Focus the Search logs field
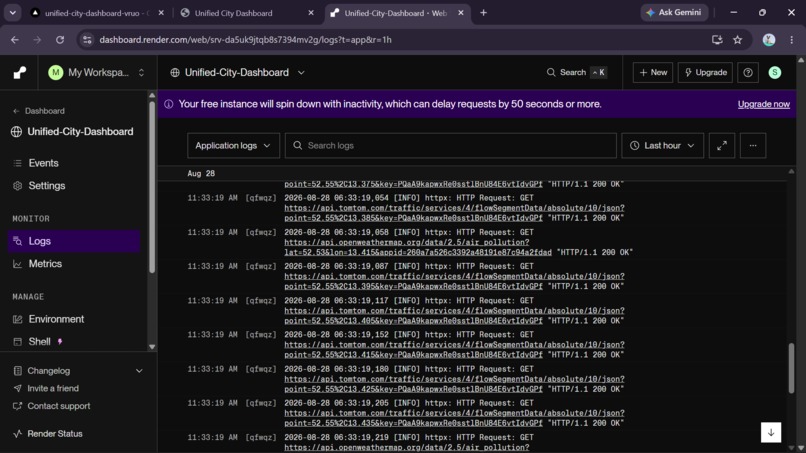Screen dimensions: 806x453 point(450,146)
